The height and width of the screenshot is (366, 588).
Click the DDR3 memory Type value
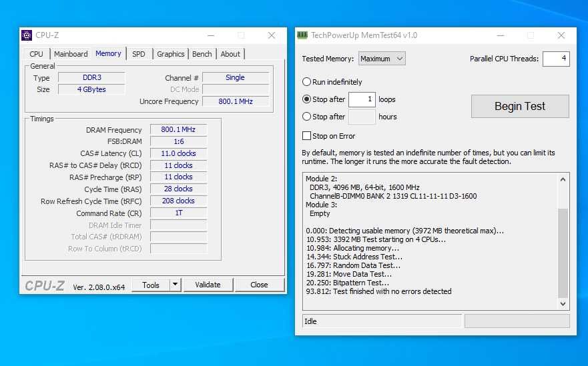pyautogui.click(x=92, y=77)
